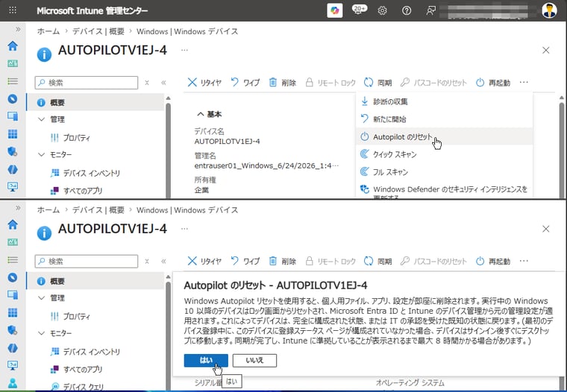Confirm Autopilot reset with はい button
The width and height of the screenshot is (567, 392).
(x=206, y=360)
